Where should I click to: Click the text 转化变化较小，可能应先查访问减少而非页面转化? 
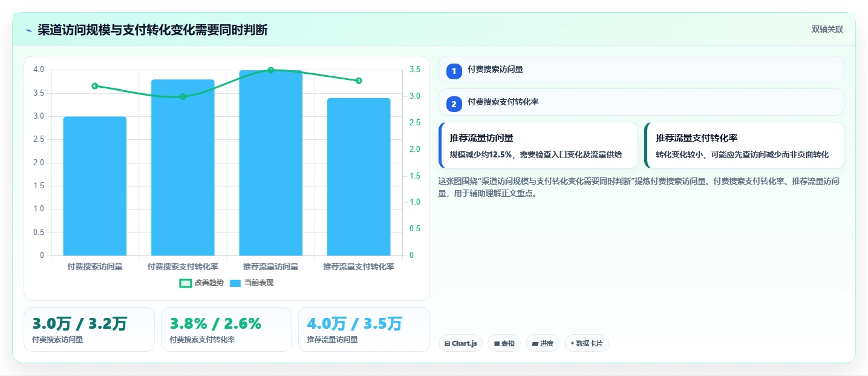742,155
